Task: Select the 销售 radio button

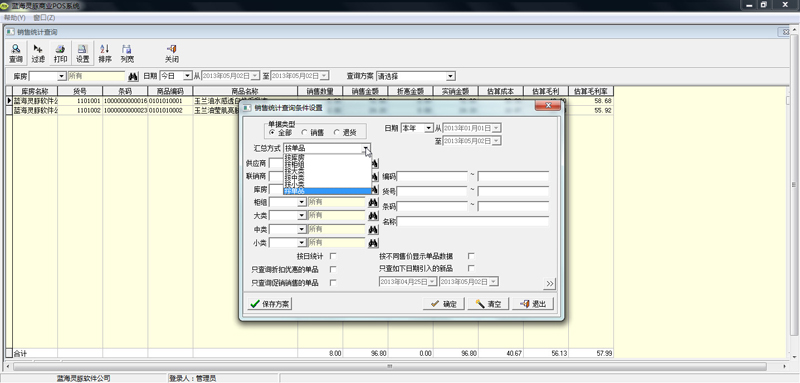Action: coord(304,132)
